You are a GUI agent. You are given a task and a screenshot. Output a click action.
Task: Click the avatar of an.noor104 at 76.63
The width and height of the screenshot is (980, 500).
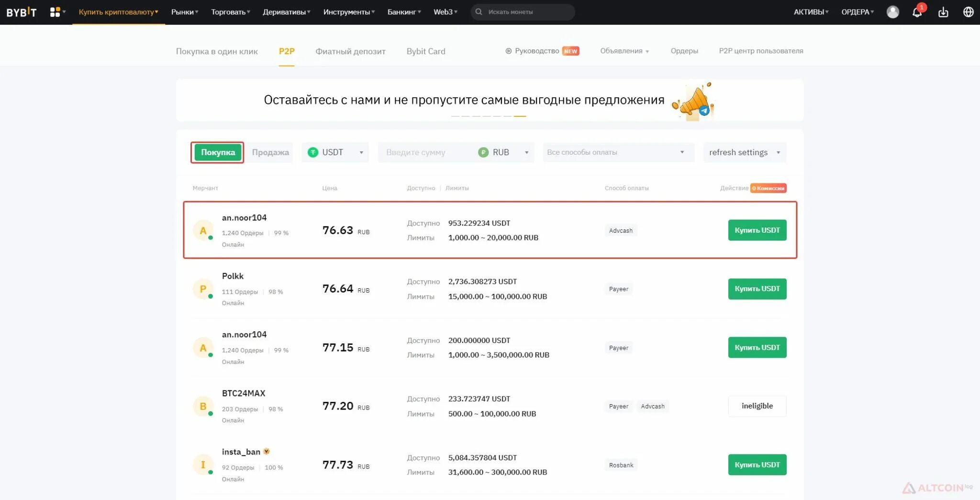(x=203, y=230)
